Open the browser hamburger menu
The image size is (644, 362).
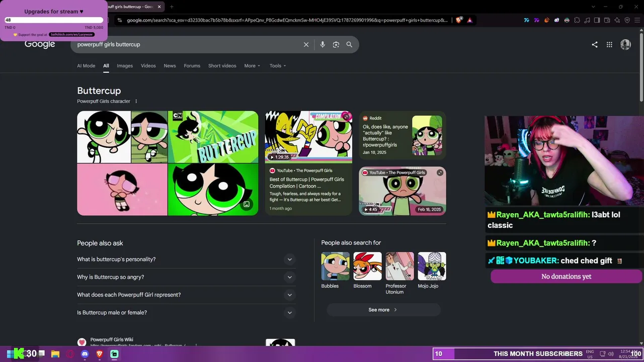(637, 20)
